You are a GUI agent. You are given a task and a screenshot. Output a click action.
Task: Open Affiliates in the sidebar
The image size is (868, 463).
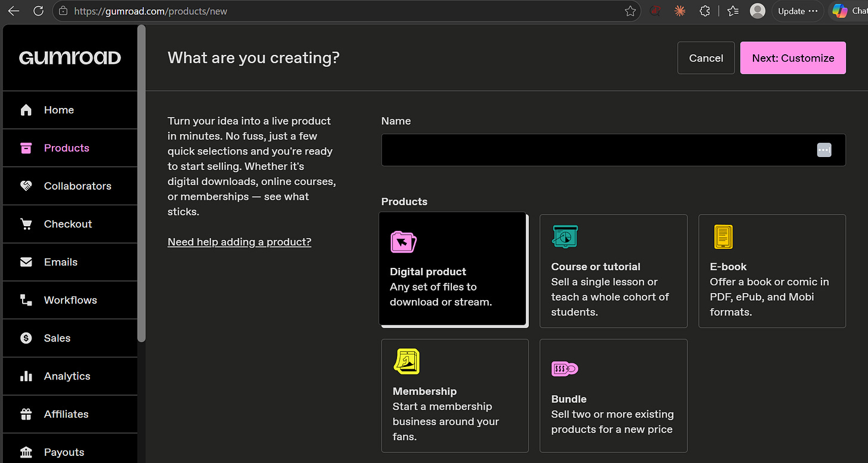pyautogui.click(x=70, y=414)
